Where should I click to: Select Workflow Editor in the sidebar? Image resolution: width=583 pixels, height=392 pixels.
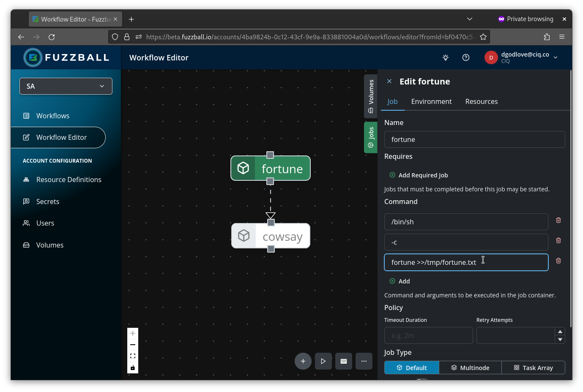(58, 137)
